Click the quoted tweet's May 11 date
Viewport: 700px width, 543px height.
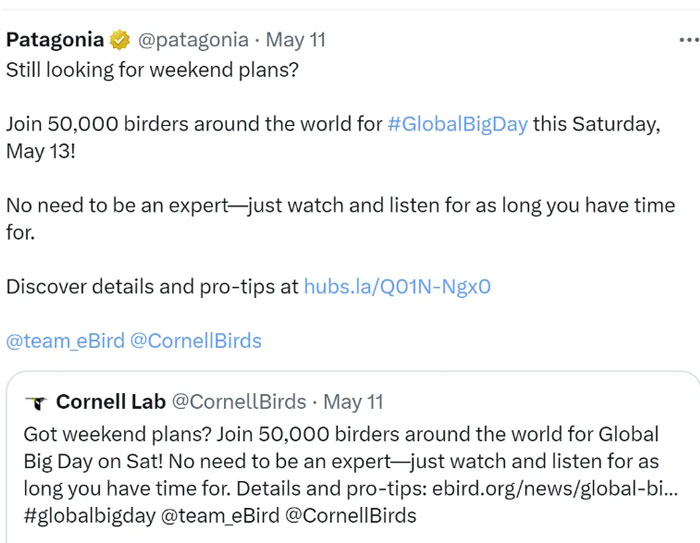coord(353,402)
